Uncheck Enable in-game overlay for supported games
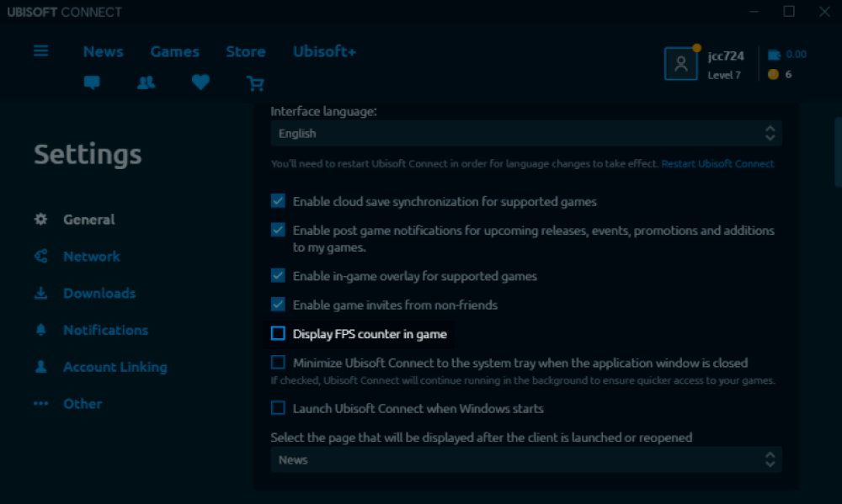The height and width of the screenshot is (504, 842). pyautogui.click(x=278, y=275)
